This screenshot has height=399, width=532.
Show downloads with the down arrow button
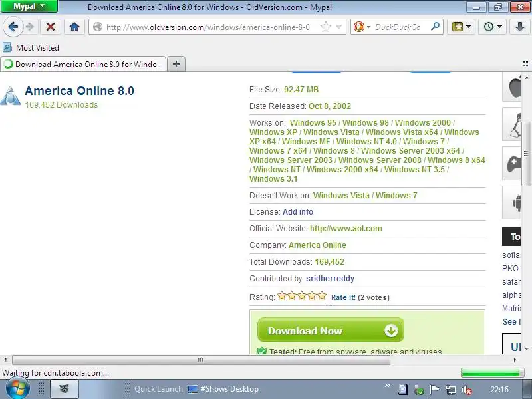click(519, 27)
